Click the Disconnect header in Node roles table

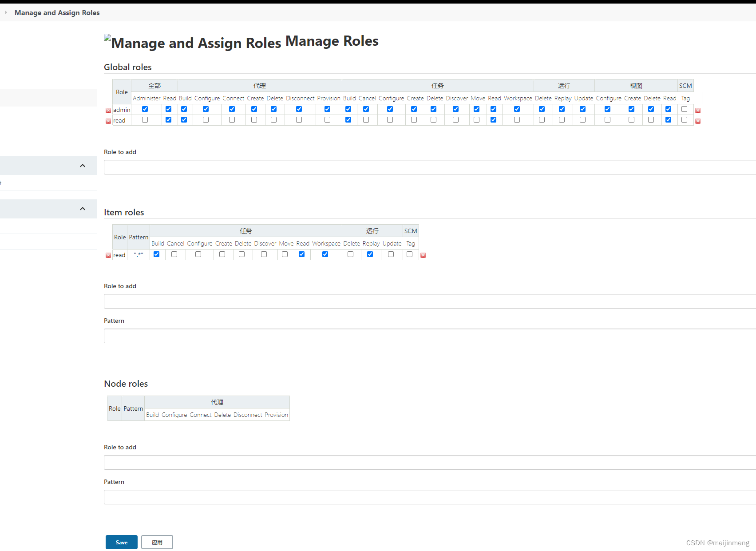pyautogui.click(x=248, y=415)
